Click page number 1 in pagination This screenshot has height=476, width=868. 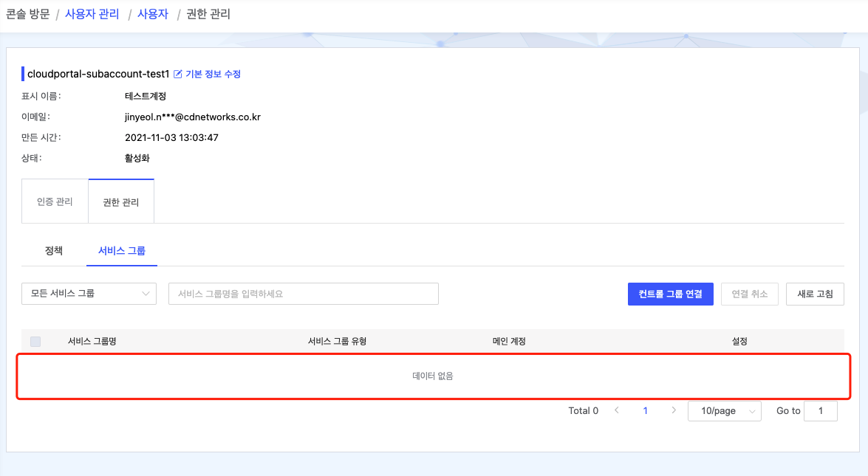click(x=645, y=410)
